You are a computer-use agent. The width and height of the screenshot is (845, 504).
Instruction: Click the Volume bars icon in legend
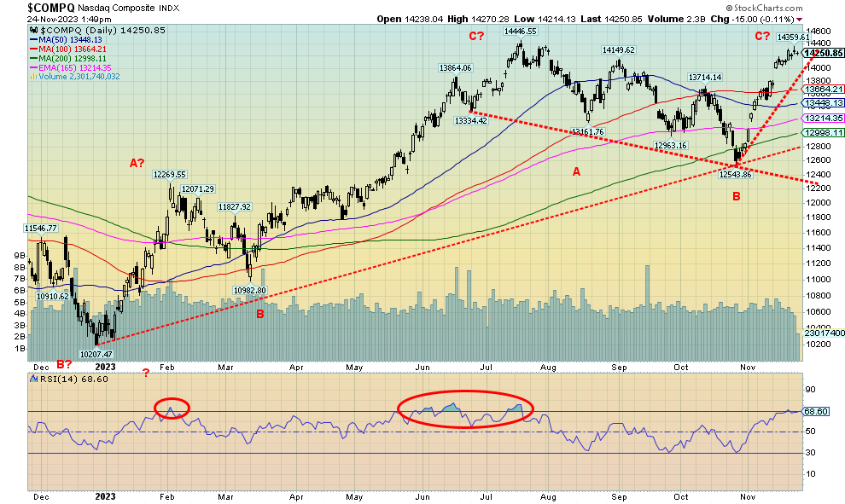(34, 76)
